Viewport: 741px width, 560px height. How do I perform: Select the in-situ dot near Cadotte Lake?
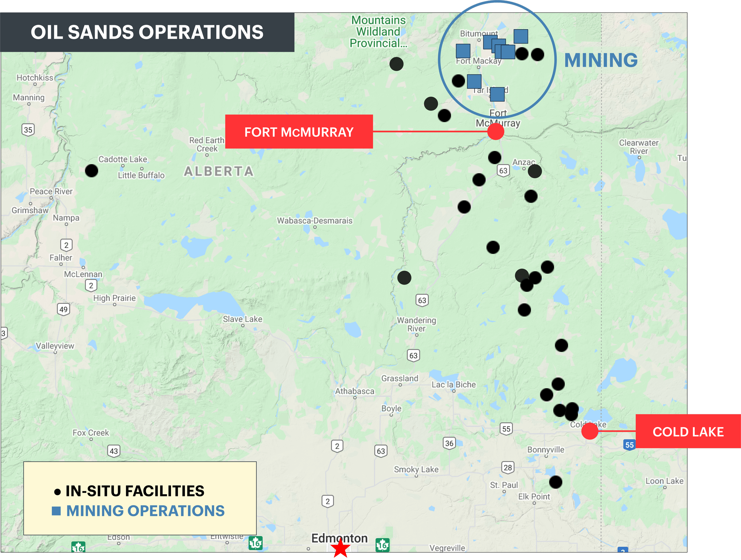[x=92, y=171]
